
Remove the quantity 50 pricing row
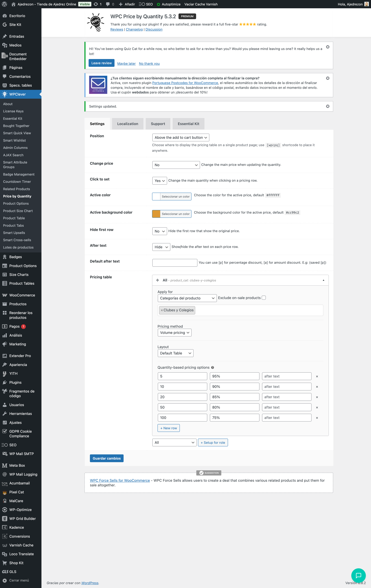(317, 407)
